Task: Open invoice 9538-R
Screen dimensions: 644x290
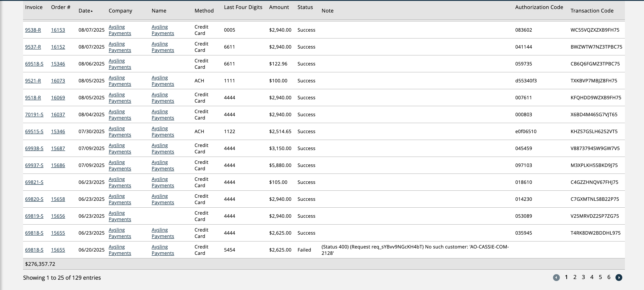Action: pyautogui.click(x=33, y=30)
